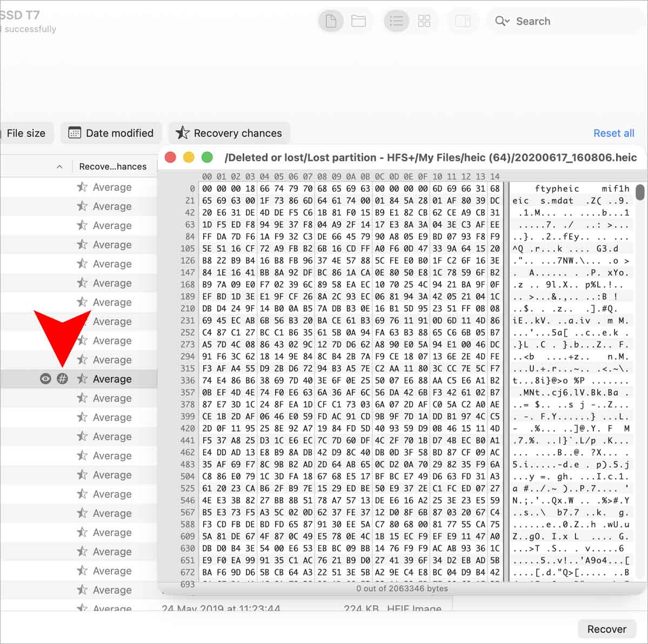This screenshot has height=644, width=648.
Task: Open the folder structure view
Action: click(359, 21)
